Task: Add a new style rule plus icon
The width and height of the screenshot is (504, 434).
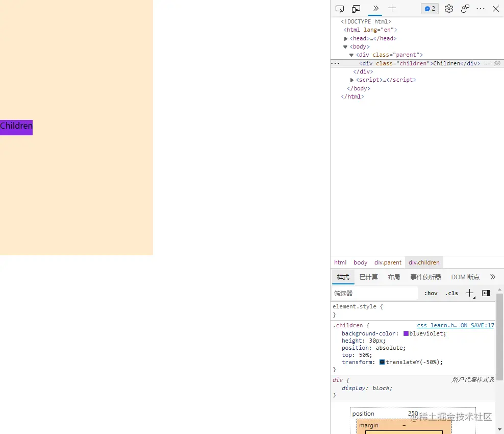Action: click(470, 293)
